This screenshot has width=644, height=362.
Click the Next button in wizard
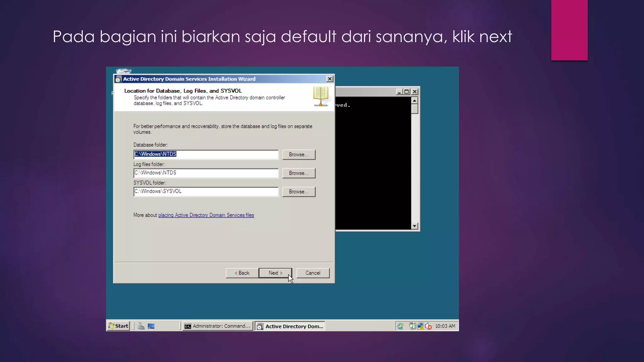(x=275, y=273)
